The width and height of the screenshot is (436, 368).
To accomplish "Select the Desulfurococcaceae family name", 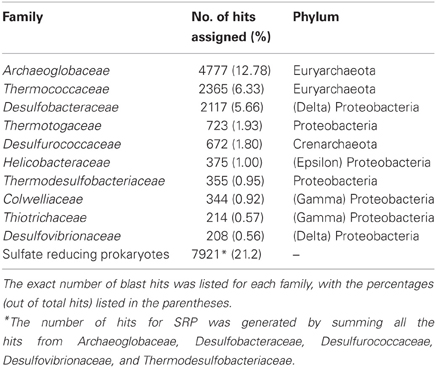I will [x=62, y=144].
